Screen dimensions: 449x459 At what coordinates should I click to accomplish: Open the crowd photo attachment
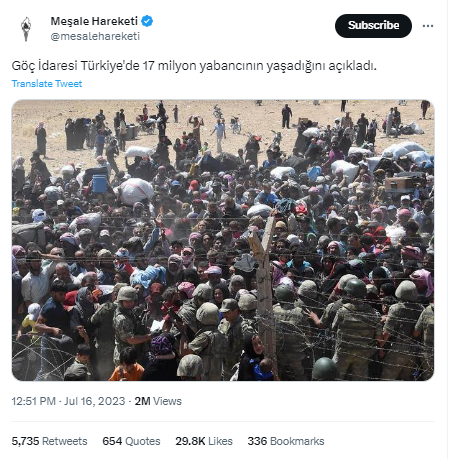click(223, 240)
